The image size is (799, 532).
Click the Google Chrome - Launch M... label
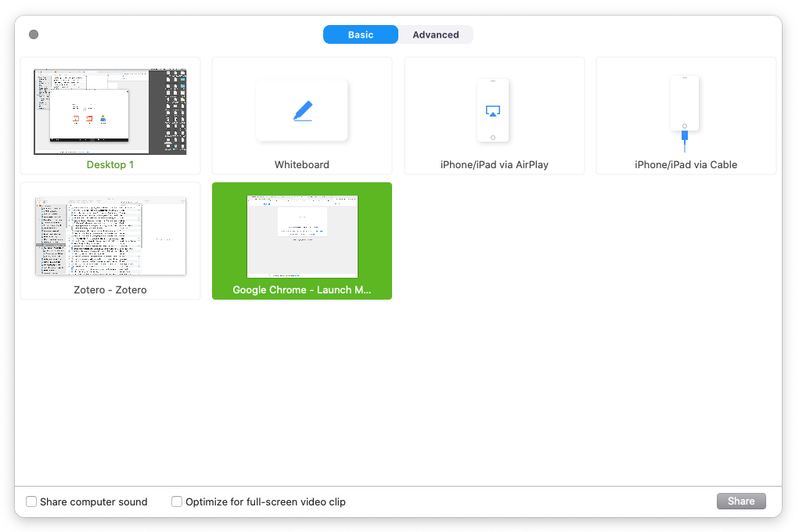[301, 289]
